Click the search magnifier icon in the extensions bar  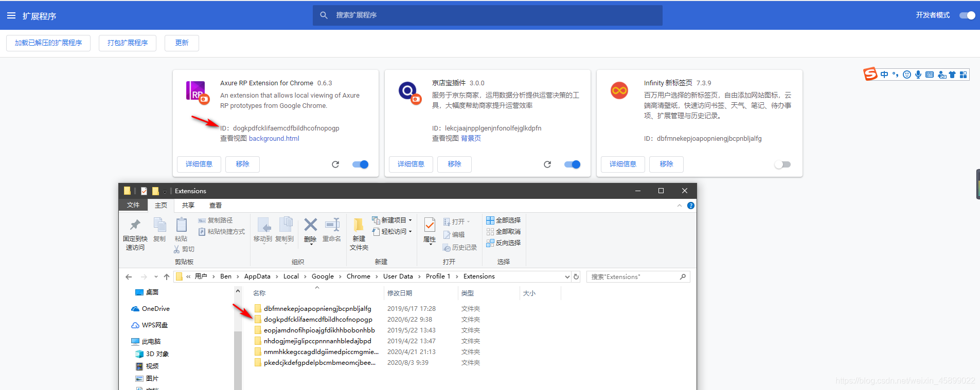click(x=324, y=15)
